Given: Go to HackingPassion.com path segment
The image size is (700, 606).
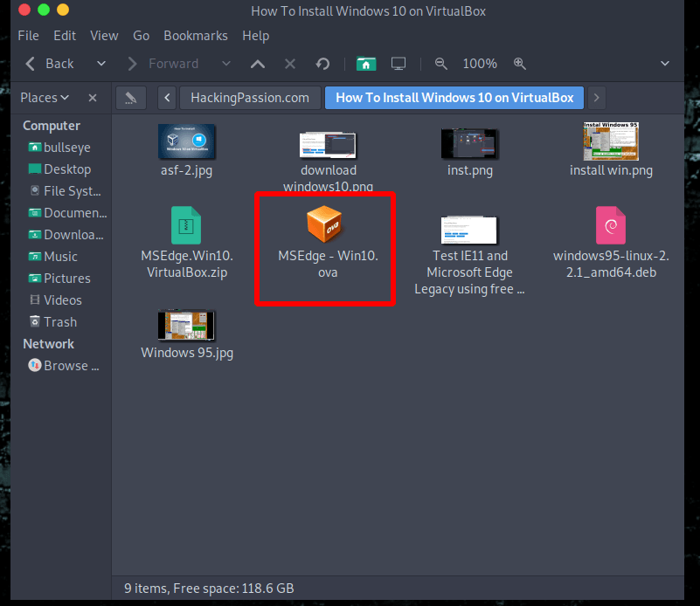Looking at the screenshot, I should click(x=250, y=98).
